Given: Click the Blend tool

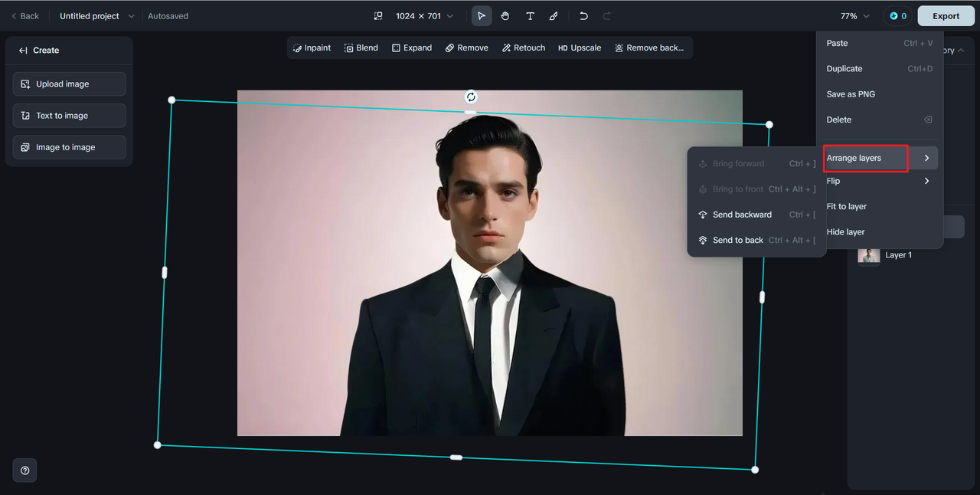Looking at the screenshot, I should (x=361, y=48).
